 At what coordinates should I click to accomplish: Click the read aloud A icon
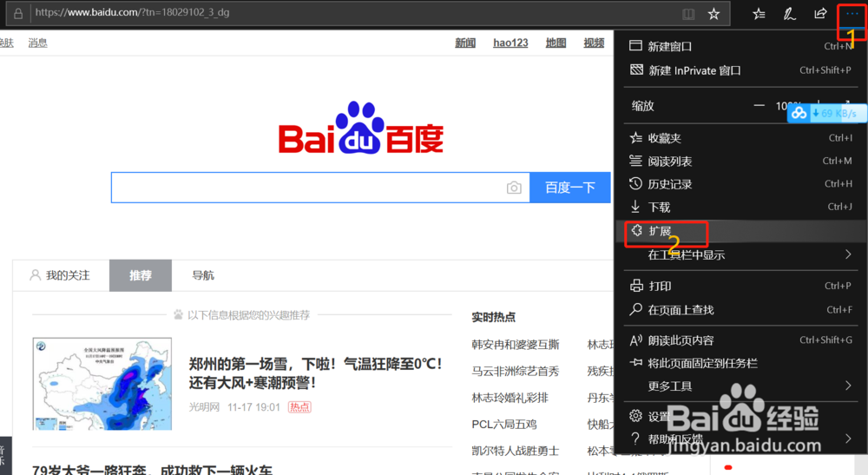tap(636, 340)
